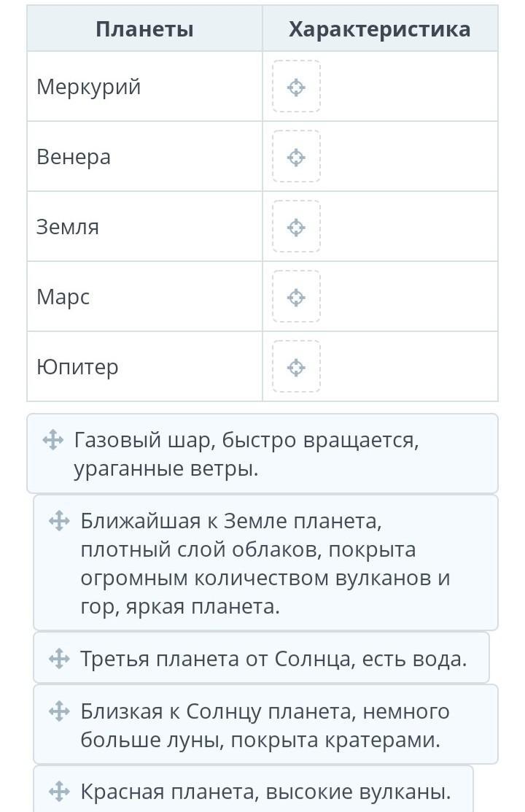The height and width of the screenshot is (812, 525).
Task: Click the drop target icon for Юпитер
Action: click(x=296, y=367)
